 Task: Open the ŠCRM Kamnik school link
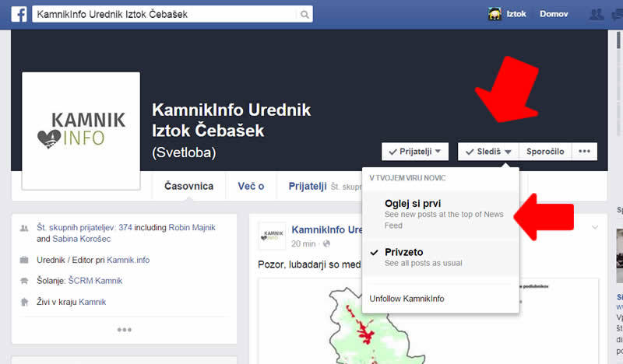click(x=95, y=281)
